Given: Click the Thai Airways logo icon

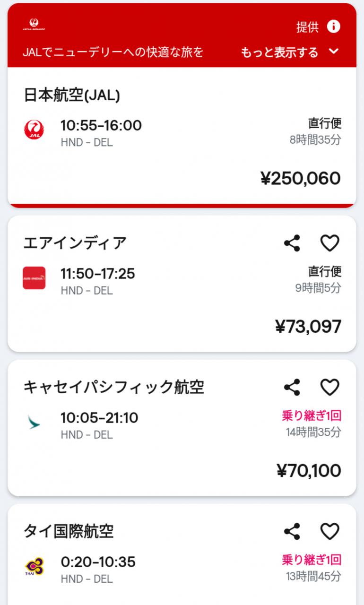Looking at the screenshot, I should coord(34,566).
